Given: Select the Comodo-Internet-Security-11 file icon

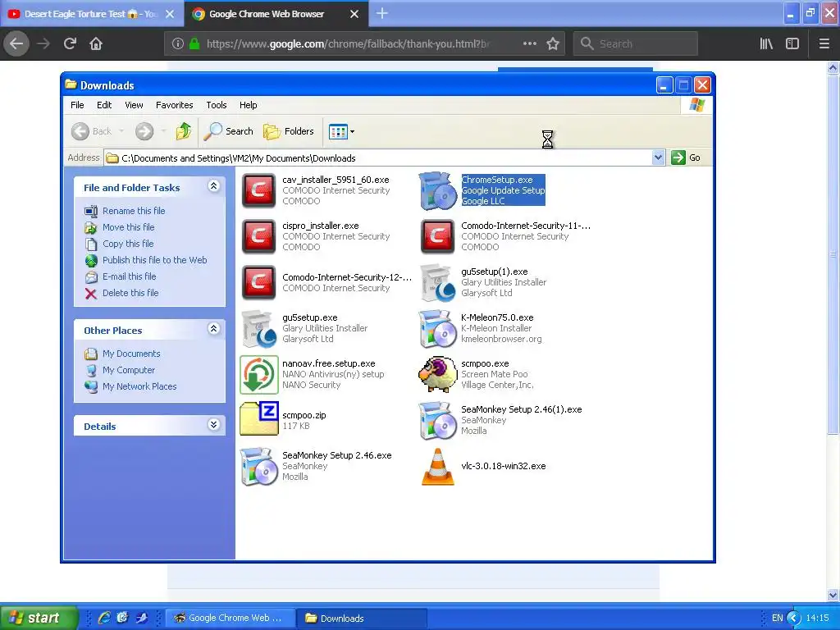Looking at the screenshot, I should pos(438,236).
